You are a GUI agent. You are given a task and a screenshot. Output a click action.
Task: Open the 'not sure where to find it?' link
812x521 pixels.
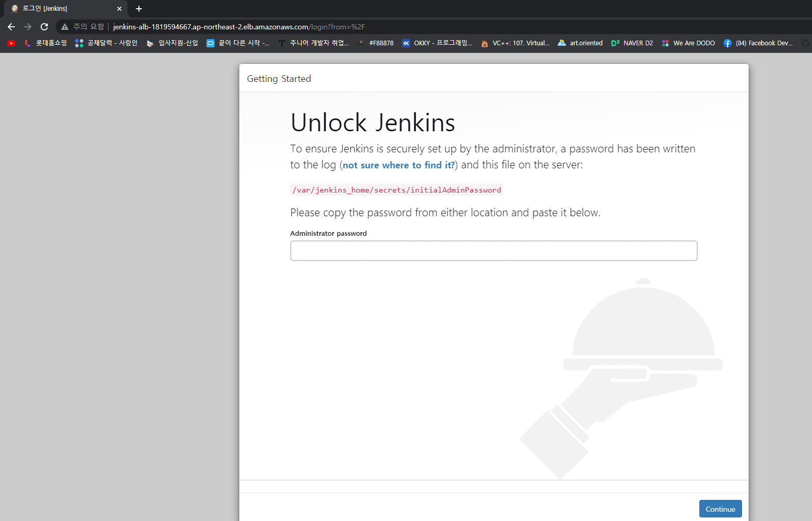point(399,165)
